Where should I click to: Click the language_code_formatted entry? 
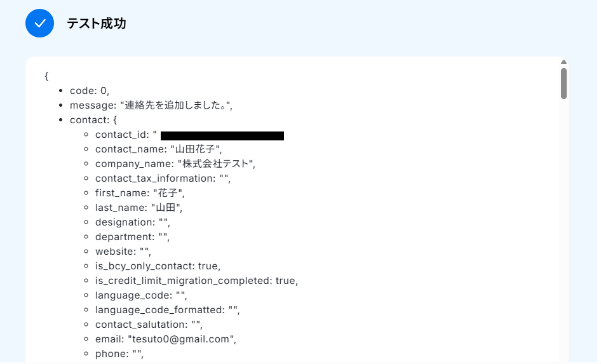pyautogui.click(x=168, y=311)
